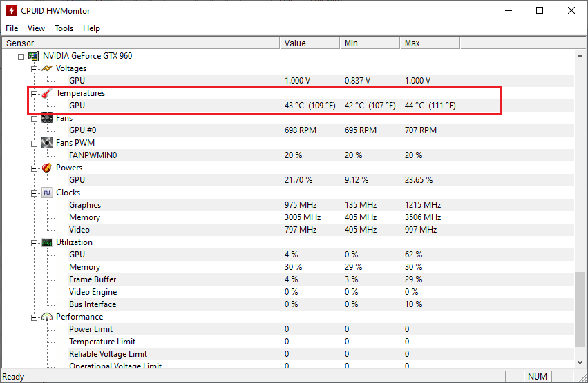Click the Powers flame icon
The height and width of the screenshot is (383, 588).
47,168
